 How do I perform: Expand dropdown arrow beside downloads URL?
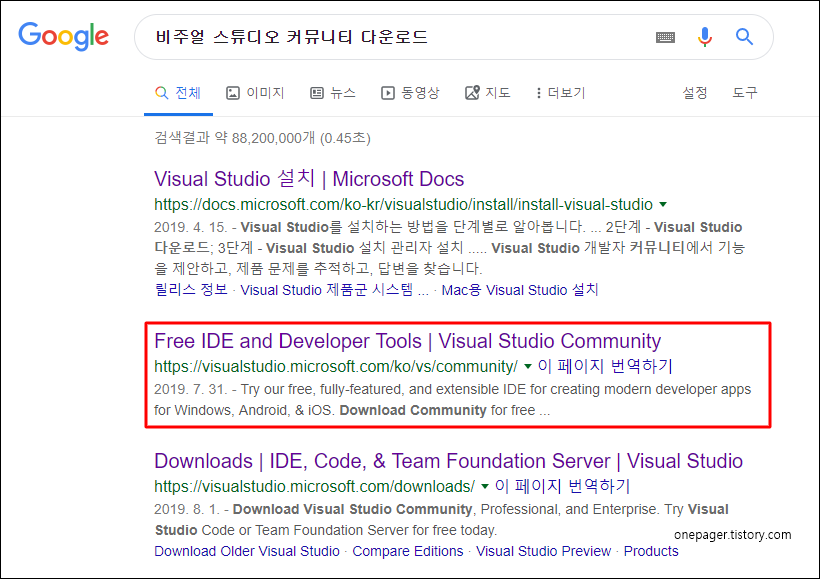[x=485, y=486]
